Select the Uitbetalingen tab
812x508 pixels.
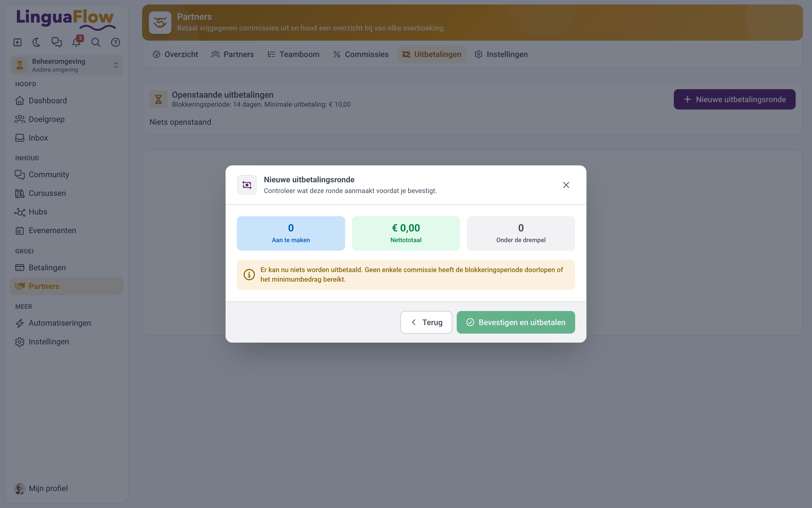tap(431, 54)
